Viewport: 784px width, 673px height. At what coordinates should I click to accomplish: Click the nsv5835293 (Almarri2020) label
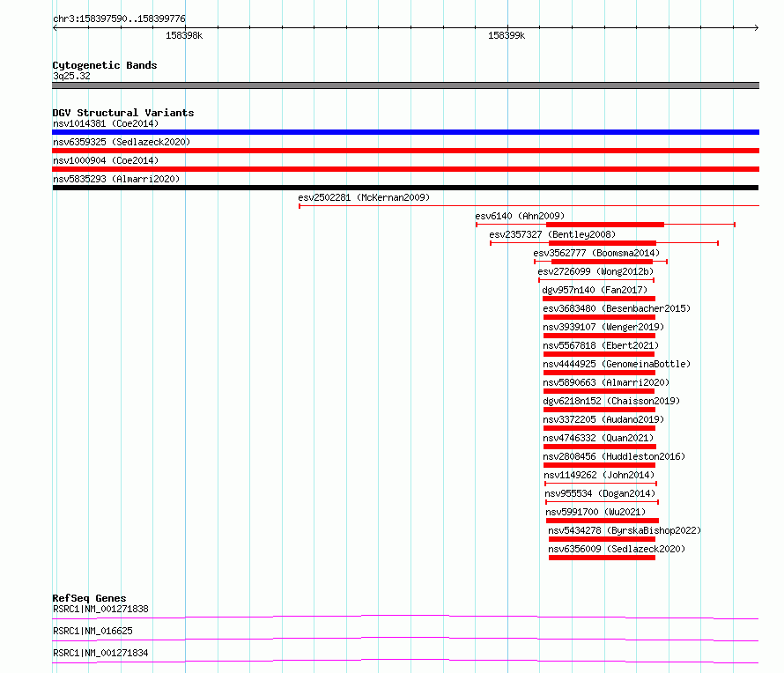tap(116, 179)
